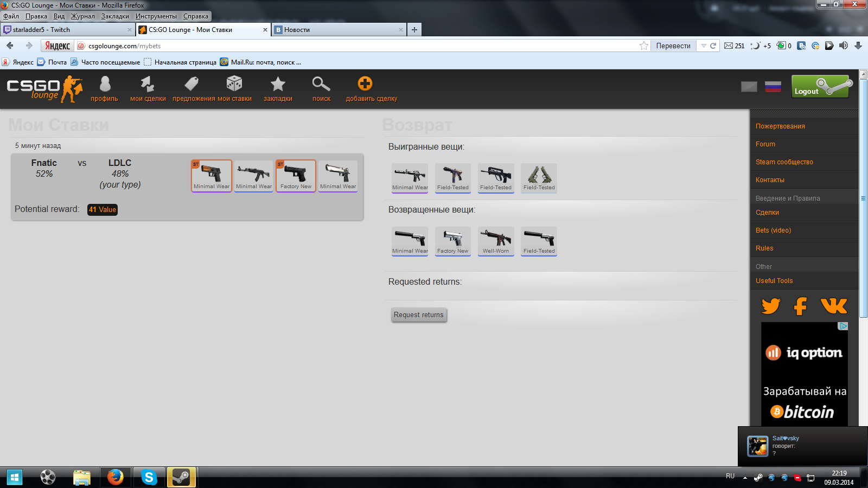Open the Вид menu
The height and width of the screenshot is (488, 868).
coord(59,16)
